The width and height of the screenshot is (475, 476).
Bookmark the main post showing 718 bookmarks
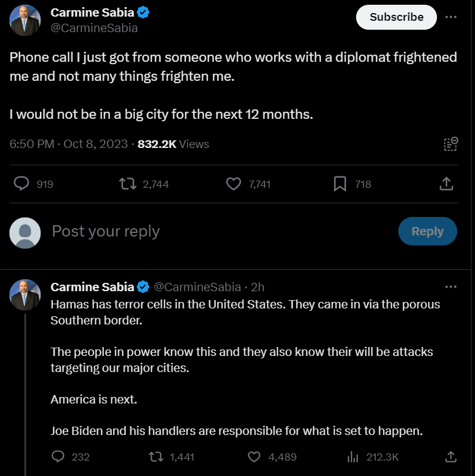pyautogui.click(x=340, y=184)
